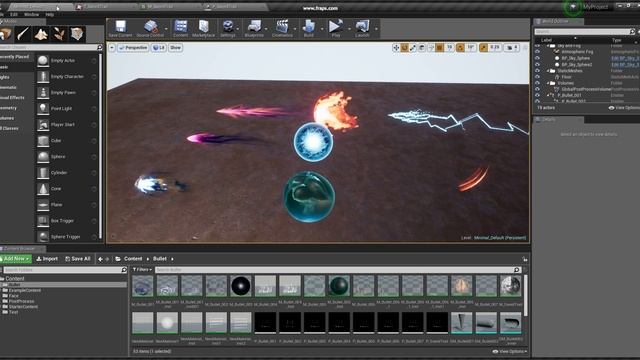Toggle scale snapping in the viewport
This screenshot has height=360, width=640.
pyautogui.click(x=484, y=48)
